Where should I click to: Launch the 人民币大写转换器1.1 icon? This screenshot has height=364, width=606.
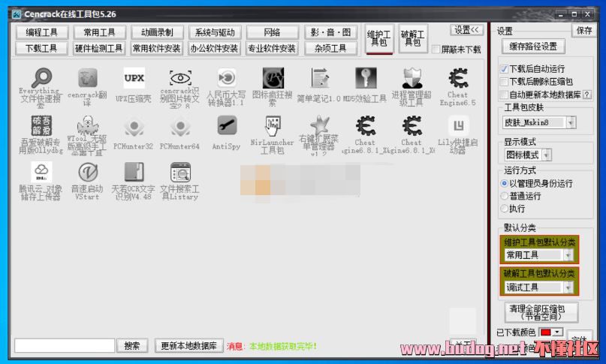point(227,78)
